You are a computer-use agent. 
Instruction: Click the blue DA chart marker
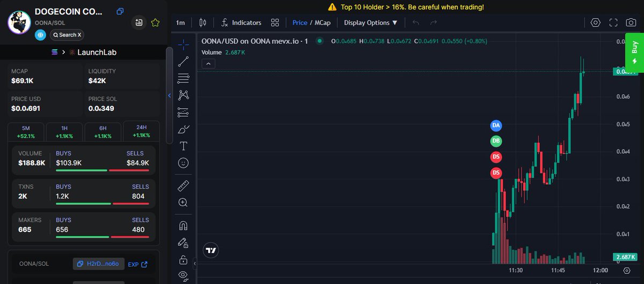coord(496,125)
